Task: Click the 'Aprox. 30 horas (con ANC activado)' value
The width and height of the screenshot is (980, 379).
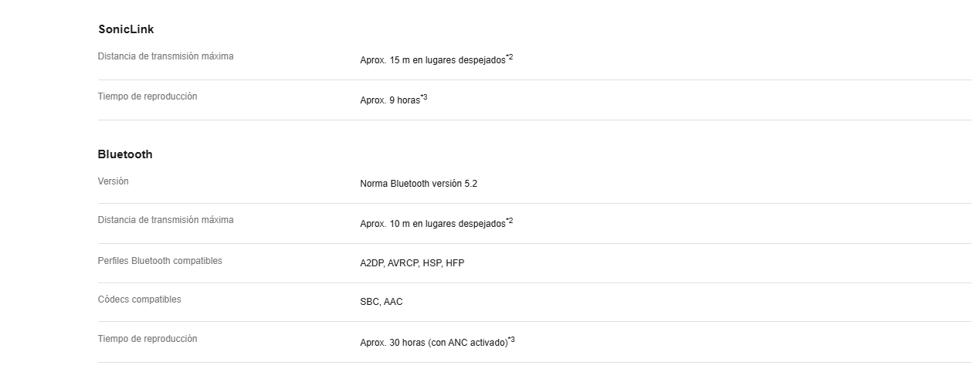Action: pyautogui.click(x=434, y=343)
